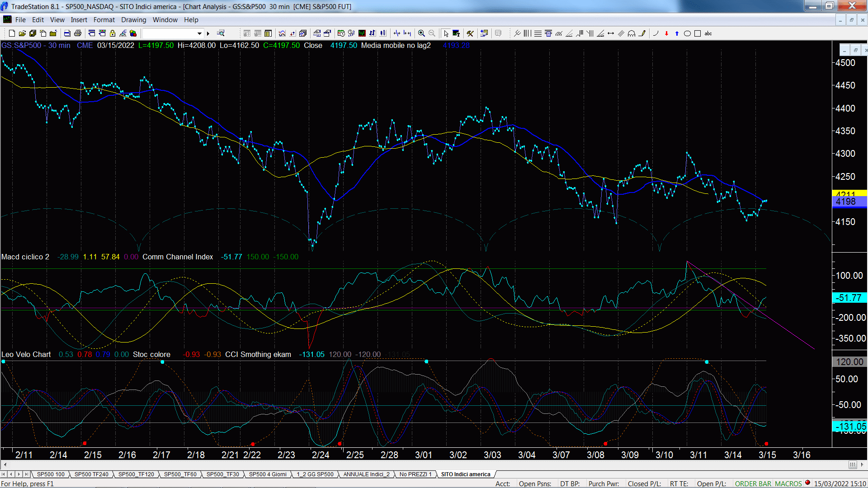Open the Drawing menu
The width and height of the screenshot is (868, 488).
[134, 20]
